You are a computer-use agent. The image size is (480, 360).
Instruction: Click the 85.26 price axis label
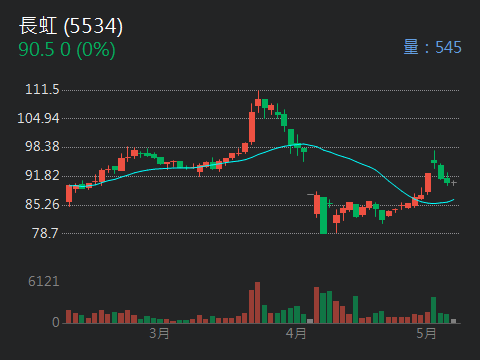pos(42,204)
